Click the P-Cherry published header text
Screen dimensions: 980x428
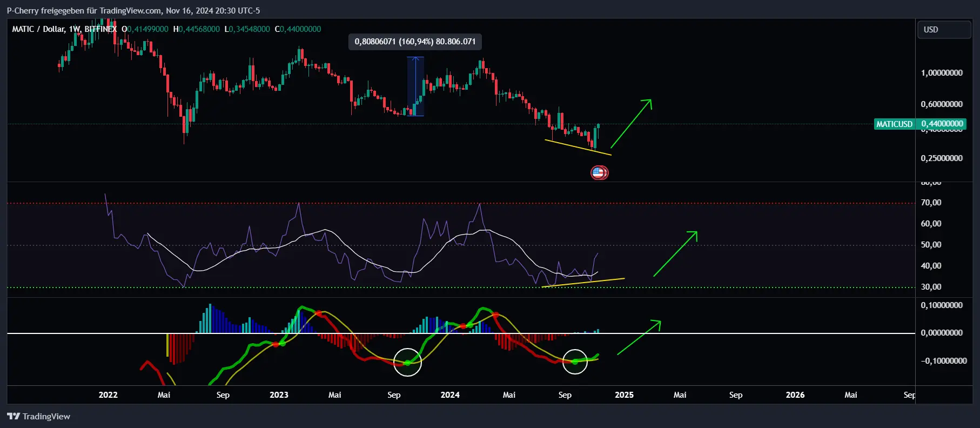(x=133, y=10)
